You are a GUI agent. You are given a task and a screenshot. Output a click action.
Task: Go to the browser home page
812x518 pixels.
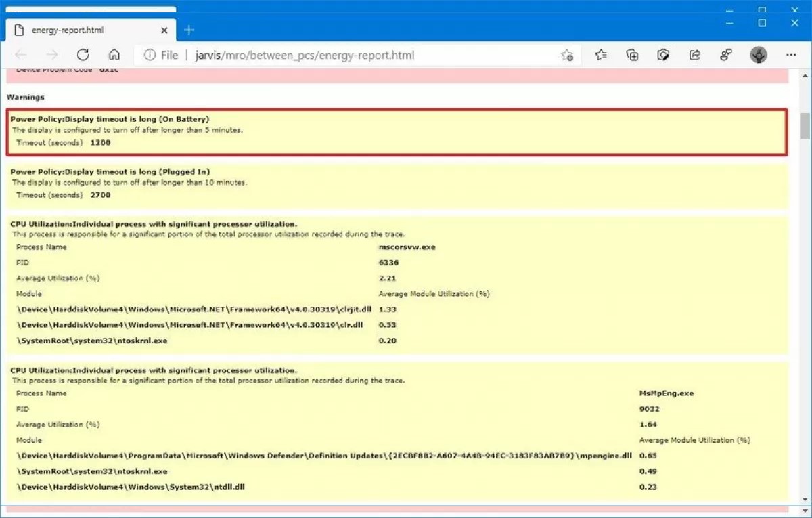(x=114, y=55)
